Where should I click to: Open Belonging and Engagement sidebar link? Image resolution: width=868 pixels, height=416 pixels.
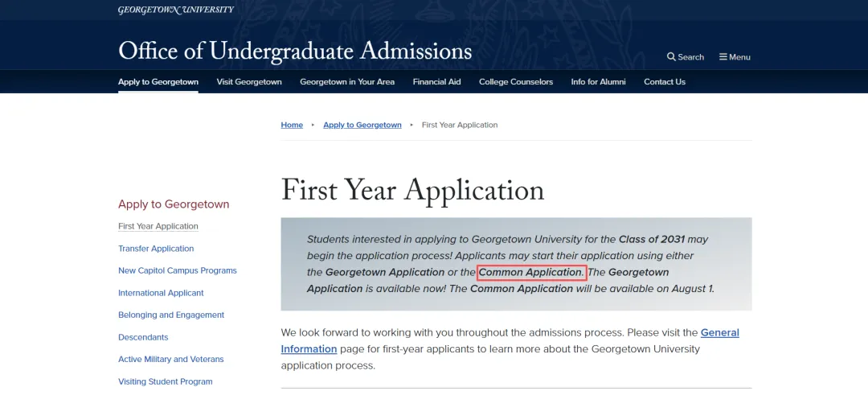tap(171, 315)
